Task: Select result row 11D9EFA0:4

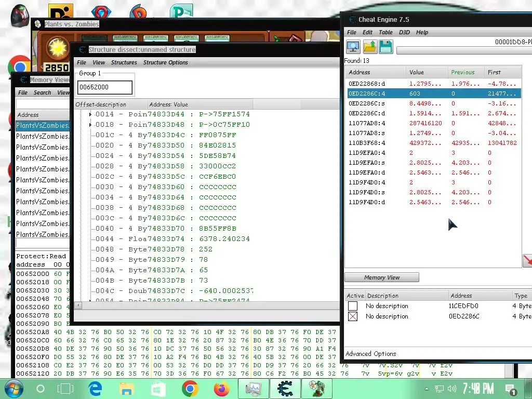Action: [x=434, y=153]
